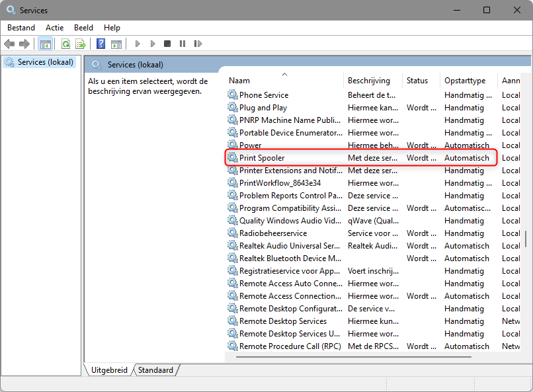
Task: Click the 'Beheert de t...' description cell
Action: pyautogui.click(x=371, y=95)
